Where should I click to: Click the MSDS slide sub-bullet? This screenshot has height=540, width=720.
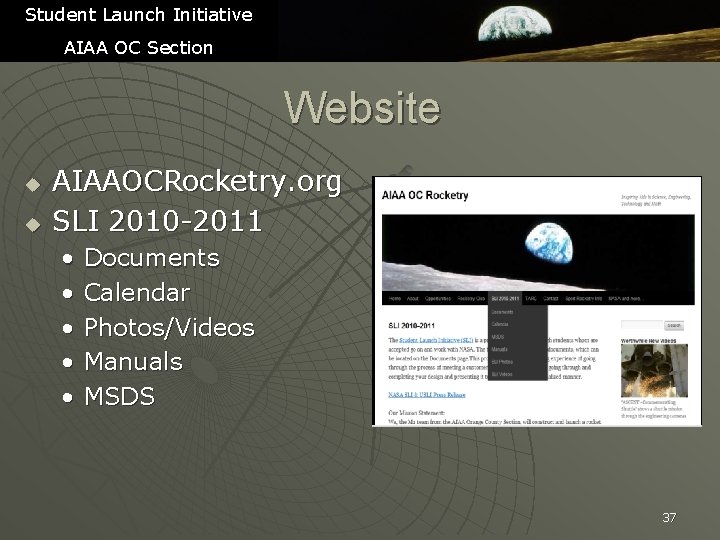pos(119,396)
